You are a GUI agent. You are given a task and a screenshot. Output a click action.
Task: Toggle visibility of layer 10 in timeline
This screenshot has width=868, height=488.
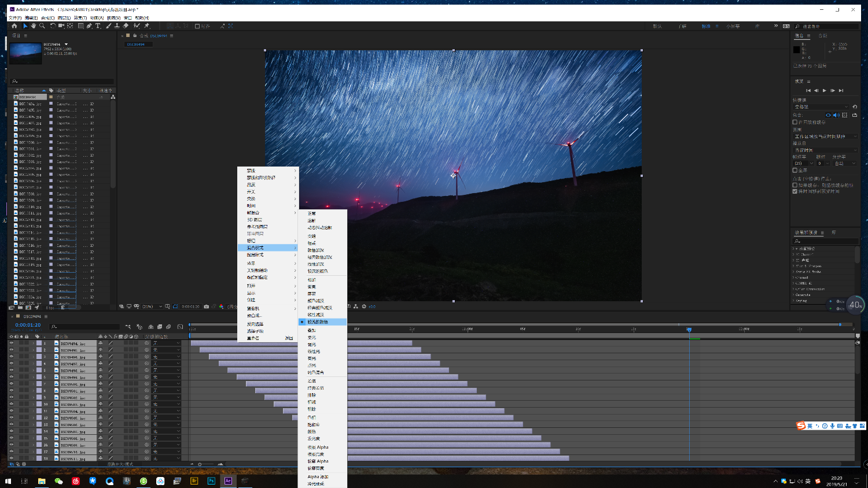[11, 404]
